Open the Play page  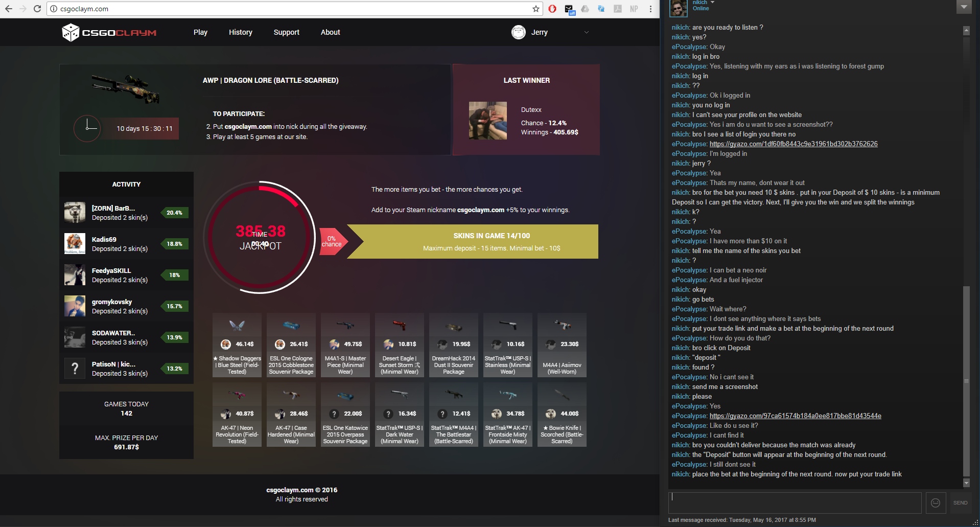[x=200, y=32]
